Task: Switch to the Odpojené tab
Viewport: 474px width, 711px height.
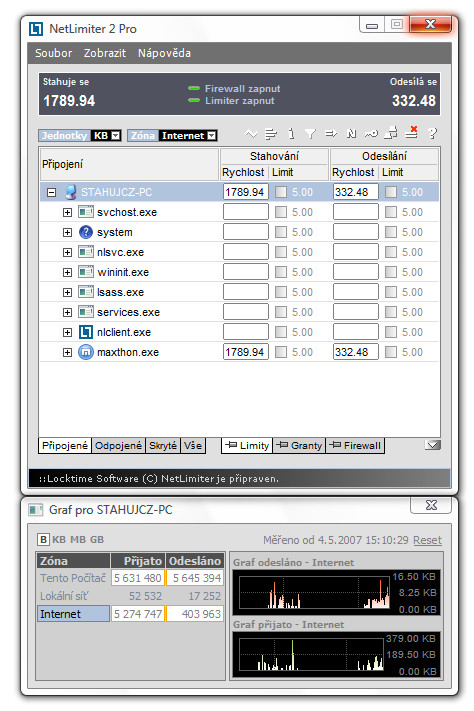Action: coord(118,445)
